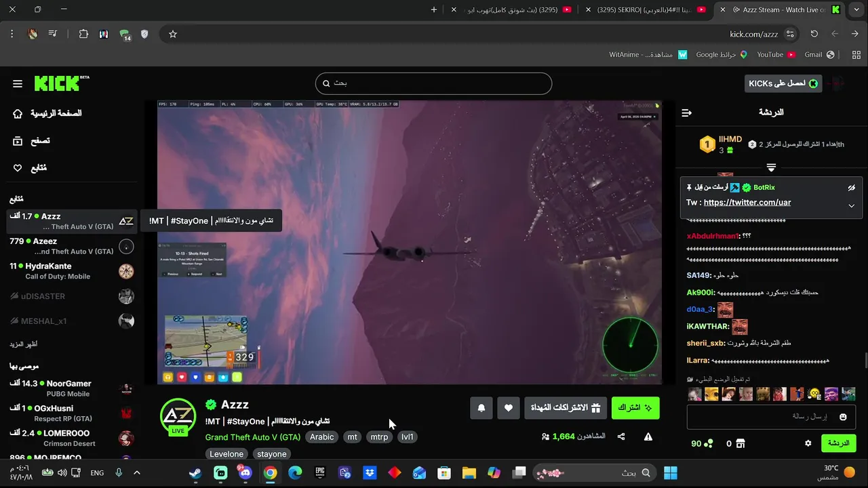Click IIHMD top gifter entry
The image size is (868, 488).
tap(721, 144)
